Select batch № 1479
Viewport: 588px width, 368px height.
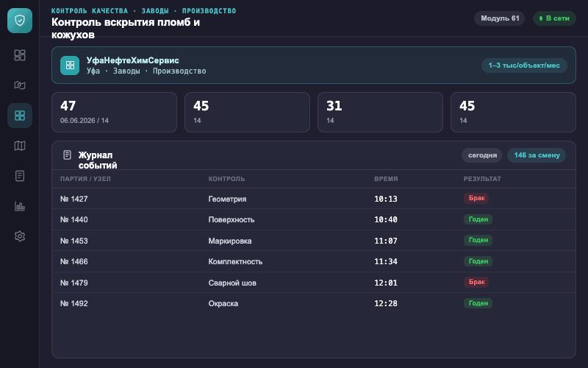click(x=74, y=283)
